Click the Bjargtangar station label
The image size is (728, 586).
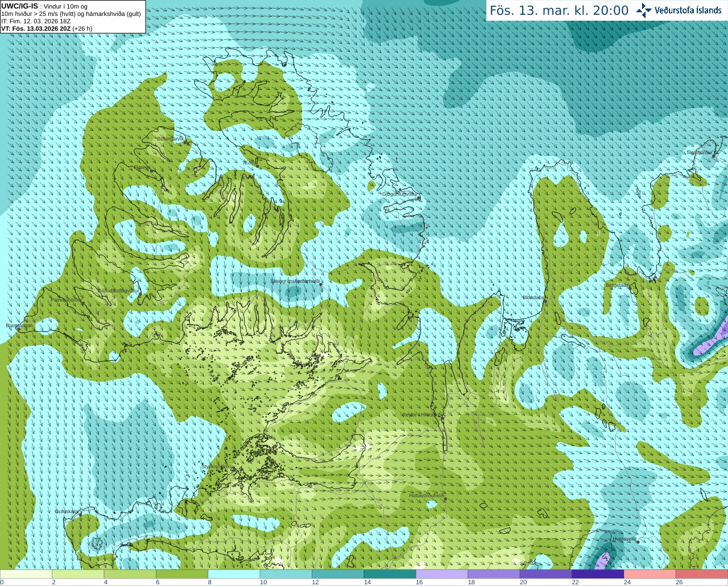[x=19, y=325]
